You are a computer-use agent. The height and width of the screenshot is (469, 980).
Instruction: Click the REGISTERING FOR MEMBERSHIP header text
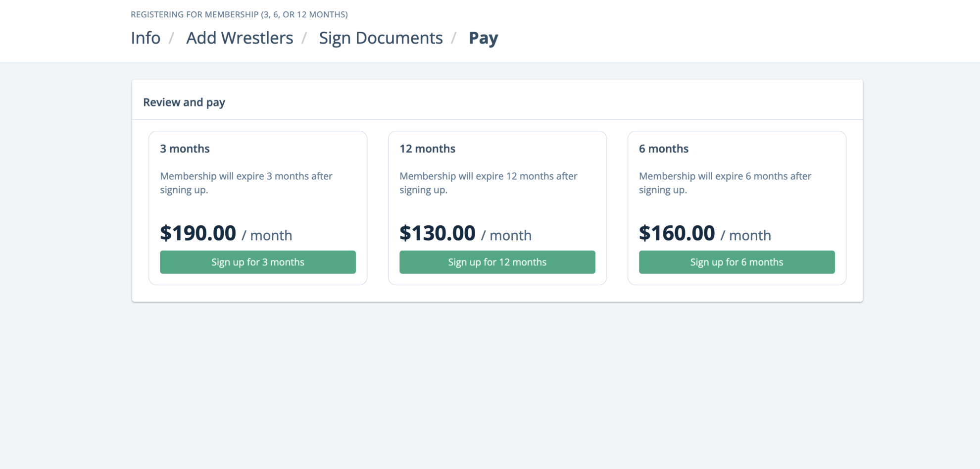(x=239, y=14)
